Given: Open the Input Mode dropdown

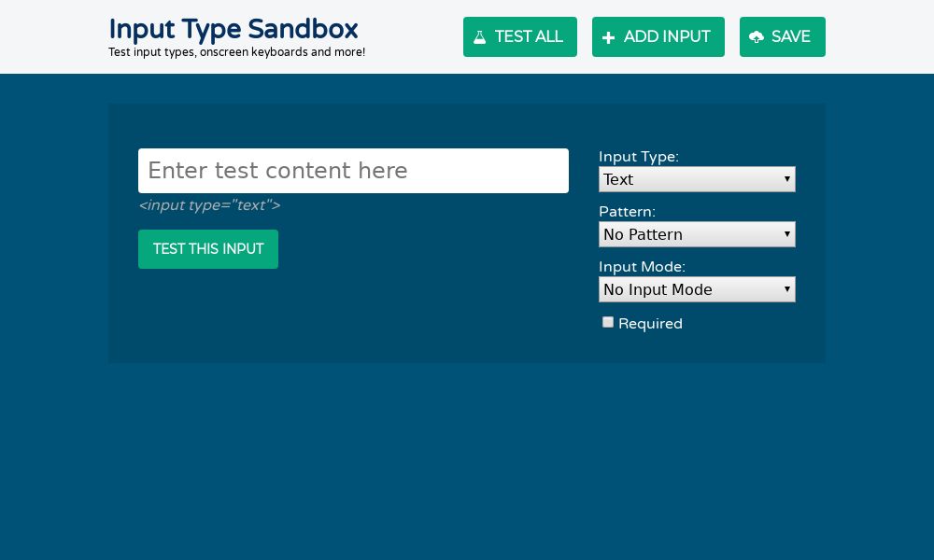Looking at the screenshot, I should [697, 289].
